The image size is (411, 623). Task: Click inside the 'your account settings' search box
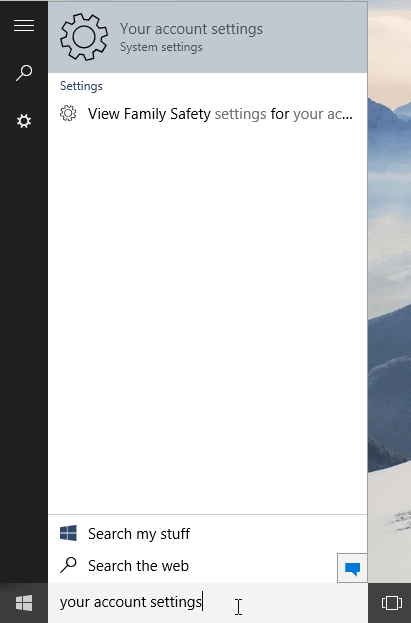click(207, 603)
